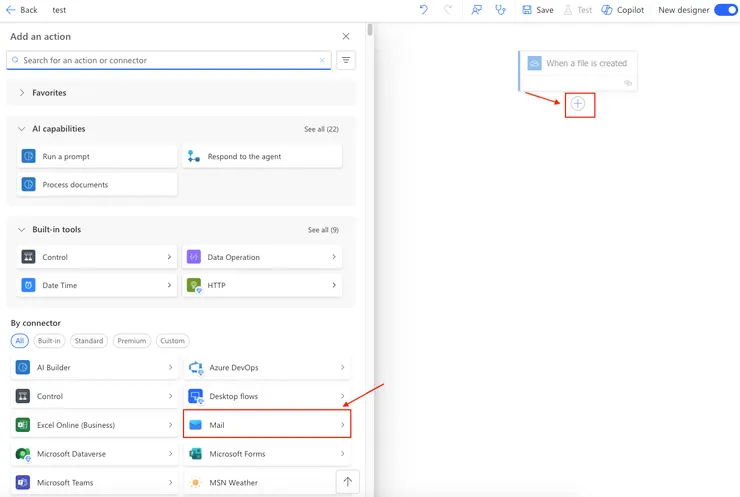Focus the Search for an action field
740x497 pixels.
(168, 60)
